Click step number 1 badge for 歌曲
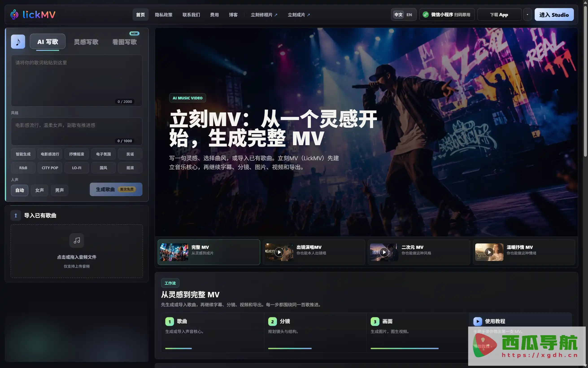588x368 pixels. pos(170,321)
